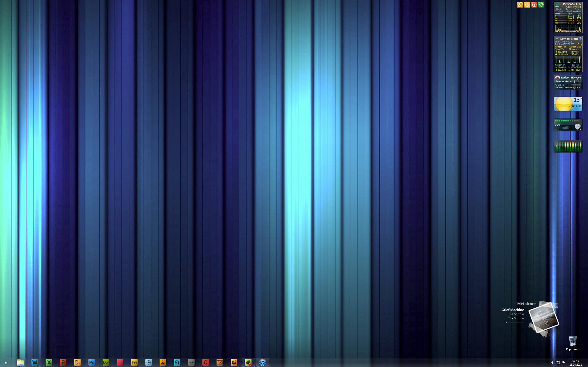Open the volume gadget device dropdown arrow
This screenshot has height=367, width=588.
coord(580,129)
